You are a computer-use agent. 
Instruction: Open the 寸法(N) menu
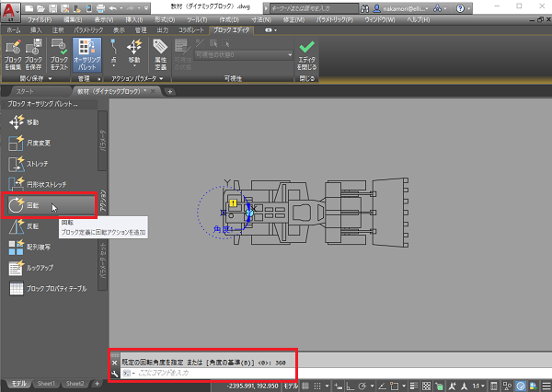[261, 19]
